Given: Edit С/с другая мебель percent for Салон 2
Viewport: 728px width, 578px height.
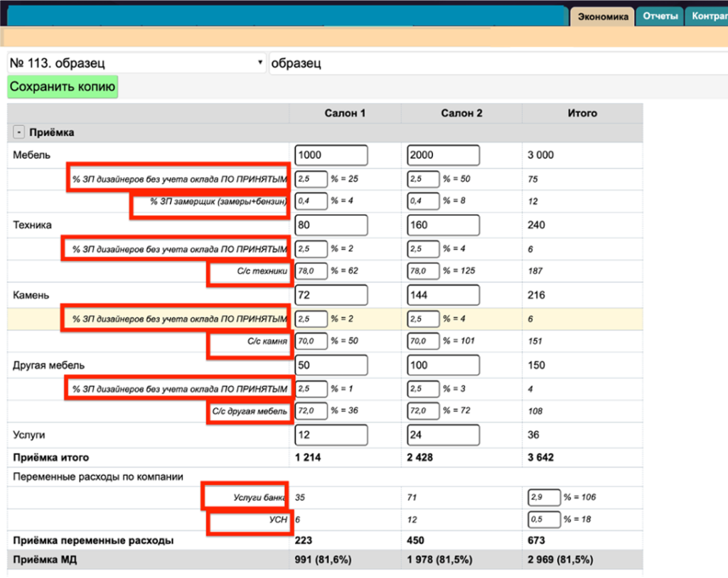Looking at the screenshot, I should (424, 411).
